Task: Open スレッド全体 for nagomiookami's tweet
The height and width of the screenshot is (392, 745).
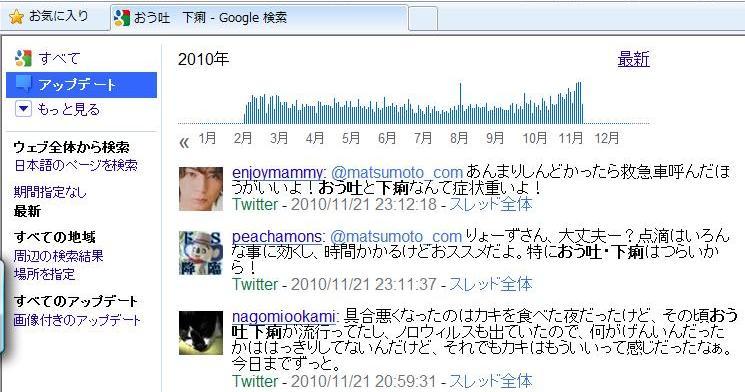Action: (x=491, y=381)
